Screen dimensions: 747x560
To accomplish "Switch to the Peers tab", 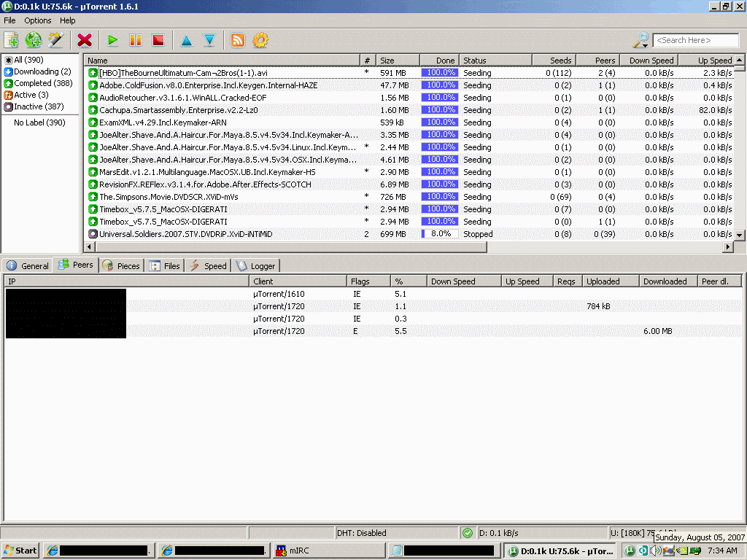I will tap(76, 265).
